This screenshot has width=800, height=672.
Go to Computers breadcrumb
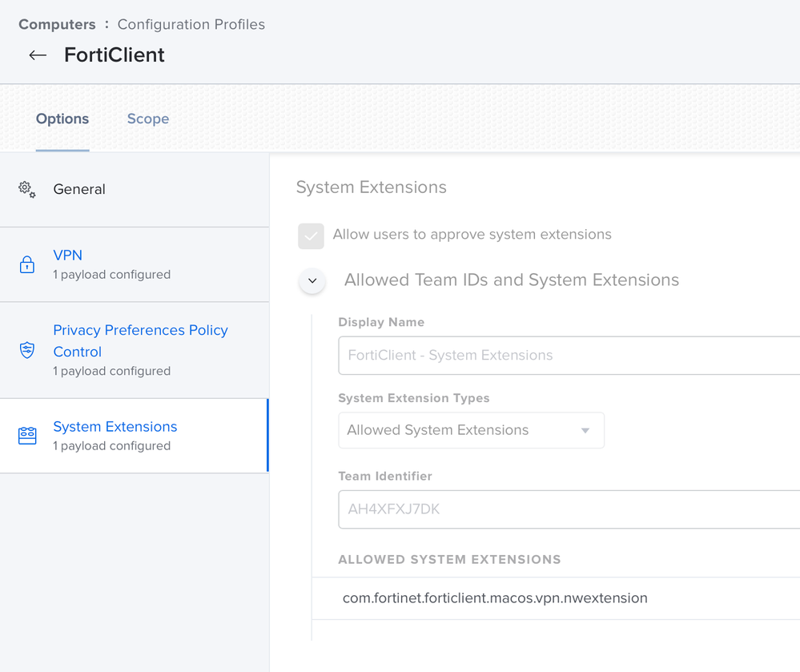[57, 25]
